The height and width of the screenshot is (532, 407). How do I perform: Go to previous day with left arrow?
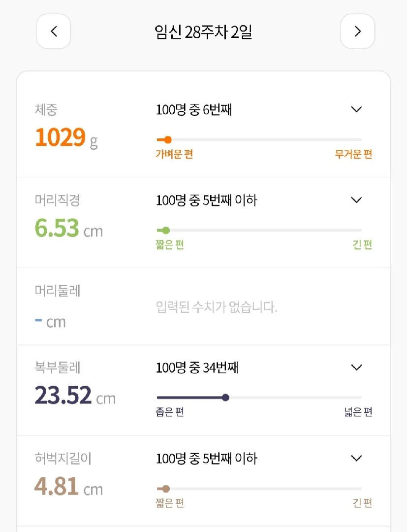pyautogui.click(x=54, y=31)
